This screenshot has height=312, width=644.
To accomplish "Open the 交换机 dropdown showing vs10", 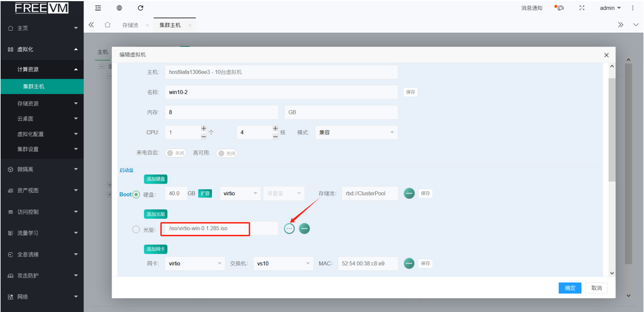I will [283, 264].
